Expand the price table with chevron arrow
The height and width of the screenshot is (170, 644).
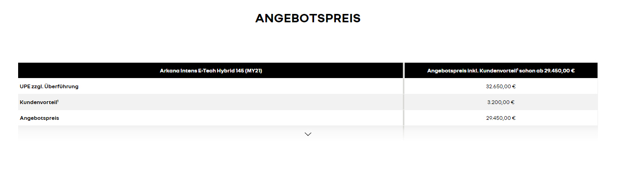[x=308, y=134]
